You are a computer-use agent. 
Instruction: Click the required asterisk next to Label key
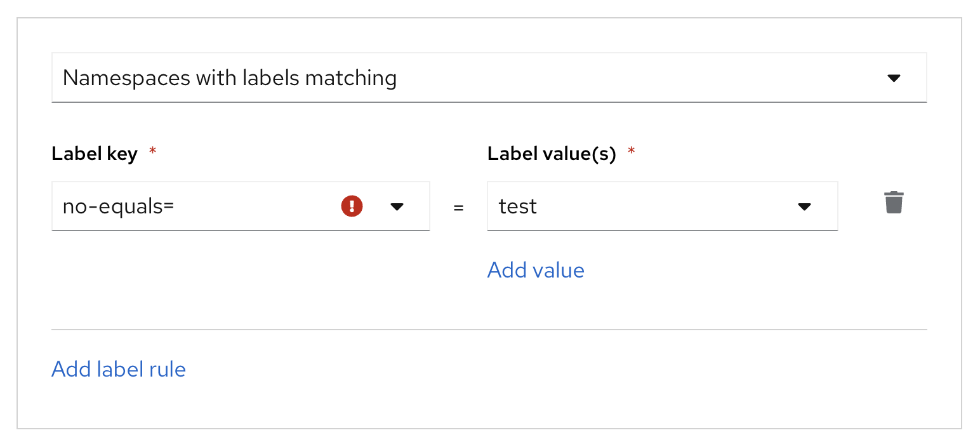[152, 152]
